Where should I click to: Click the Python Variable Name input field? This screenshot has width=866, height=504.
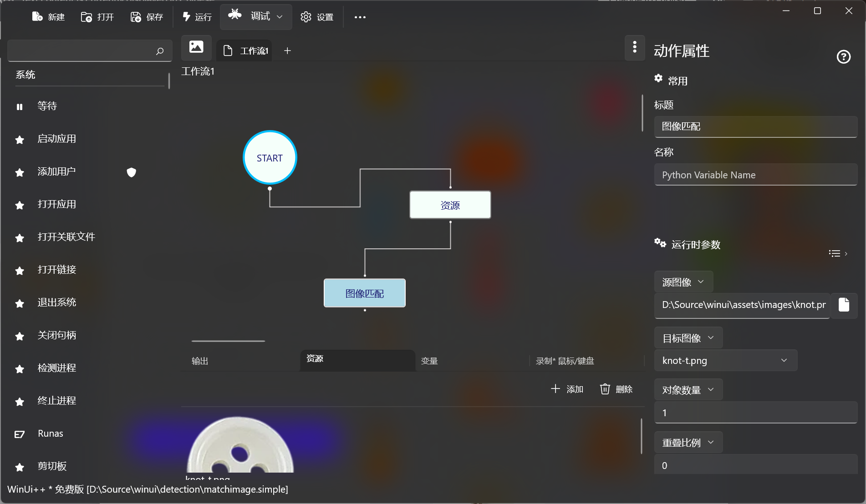point(755,175)
